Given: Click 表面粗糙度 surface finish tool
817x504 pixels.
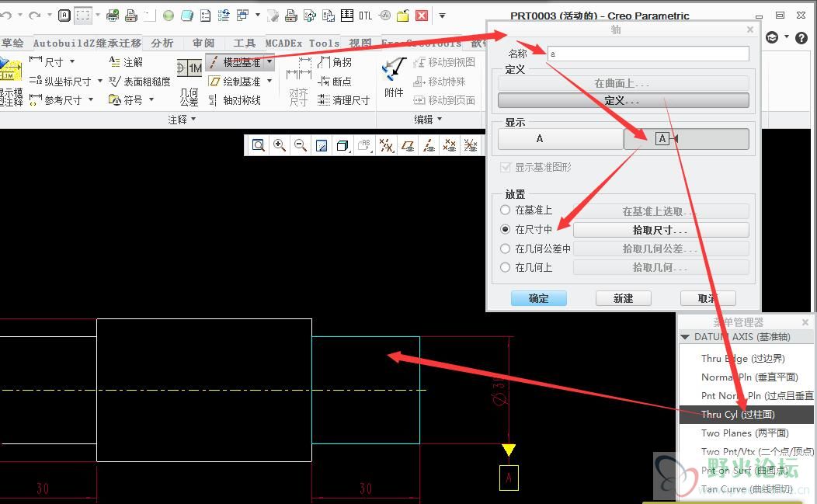Looking at the screenshot, I should (140, 82).
